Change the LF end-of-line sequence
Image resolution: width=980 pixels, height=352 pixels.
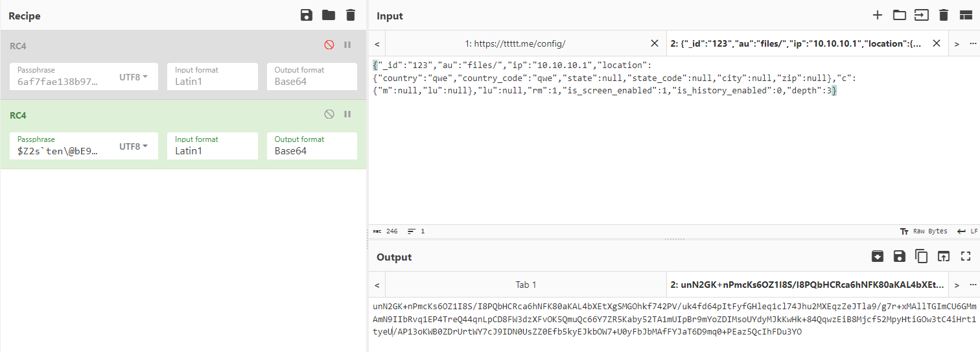967,231
